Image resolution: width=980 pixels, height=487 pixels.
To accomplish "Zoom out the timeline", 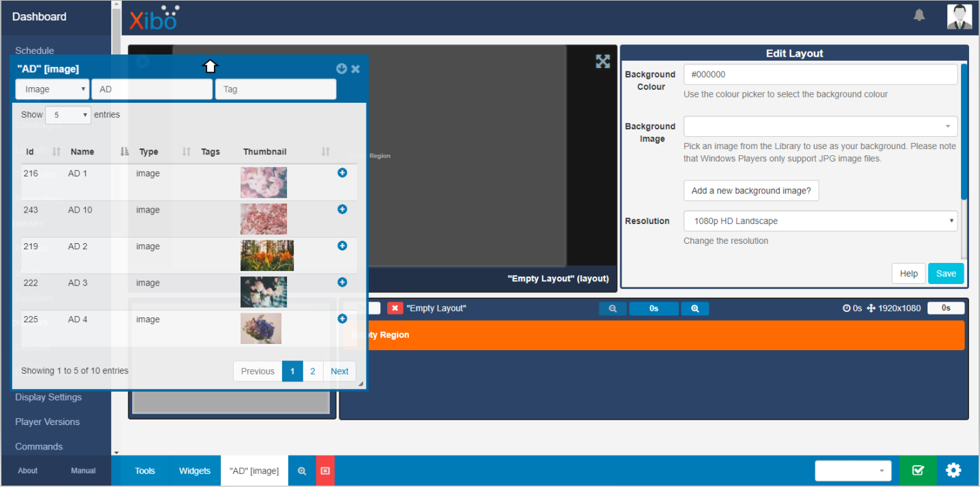I will tap(613, 309).
